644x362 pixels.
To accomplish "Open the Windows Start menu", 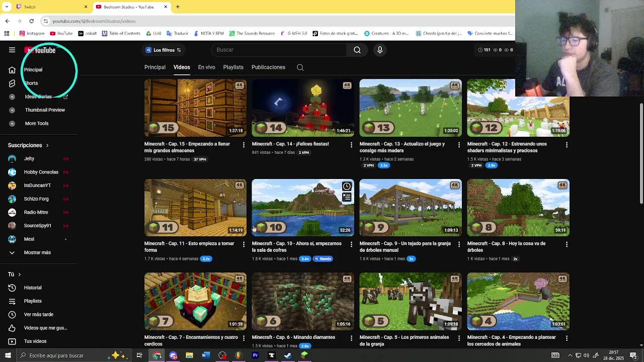I will [x=8, y=355].
